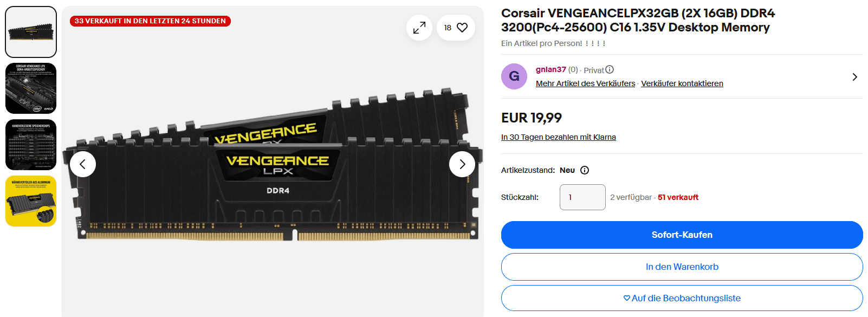This screenshot has width=868, height=317.
Task: Expand seller details with right chevron
Action: pos(854,77)
